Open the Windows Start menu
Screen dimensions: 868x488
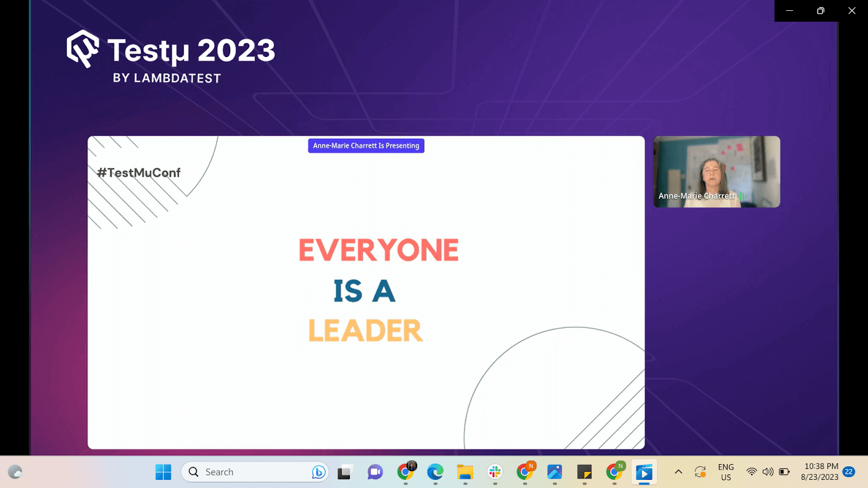pos(163,472)
